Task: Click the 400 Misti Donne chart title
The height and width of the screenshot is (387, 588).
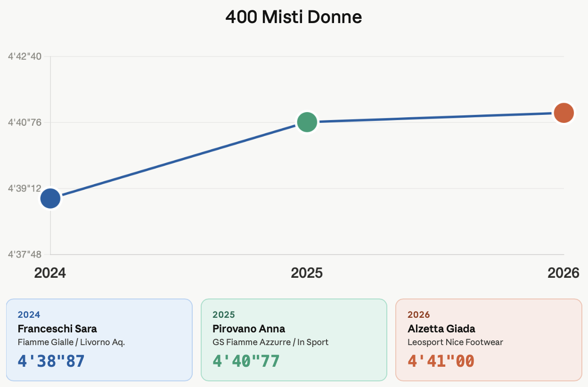Action: 294,17
